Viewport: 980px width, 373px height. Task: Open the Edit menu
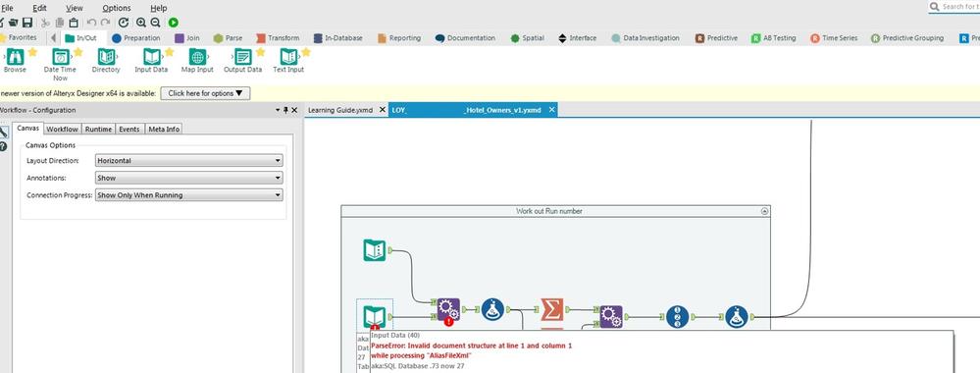pos(39,8)
